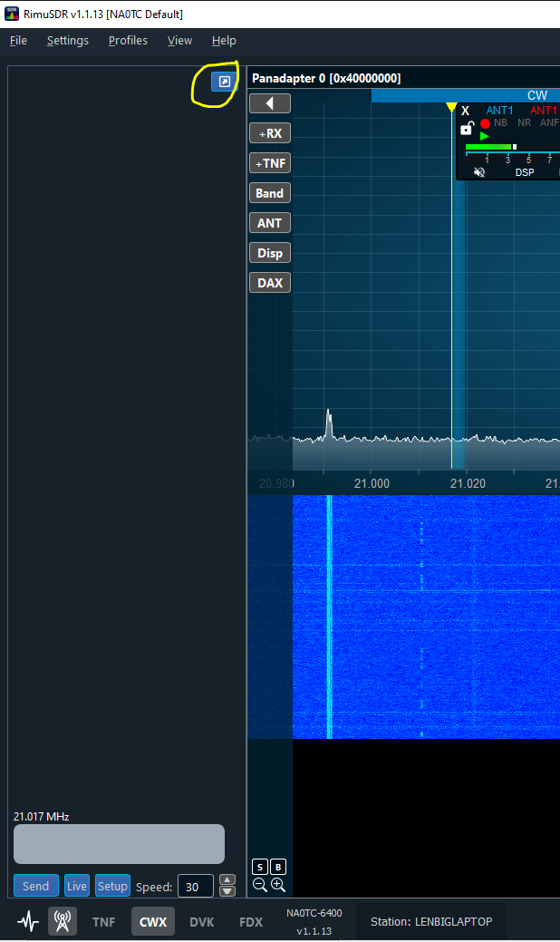Click the CW Speed input field
The width and height of the screenshot is (560, 942).
tap(196, 886)
